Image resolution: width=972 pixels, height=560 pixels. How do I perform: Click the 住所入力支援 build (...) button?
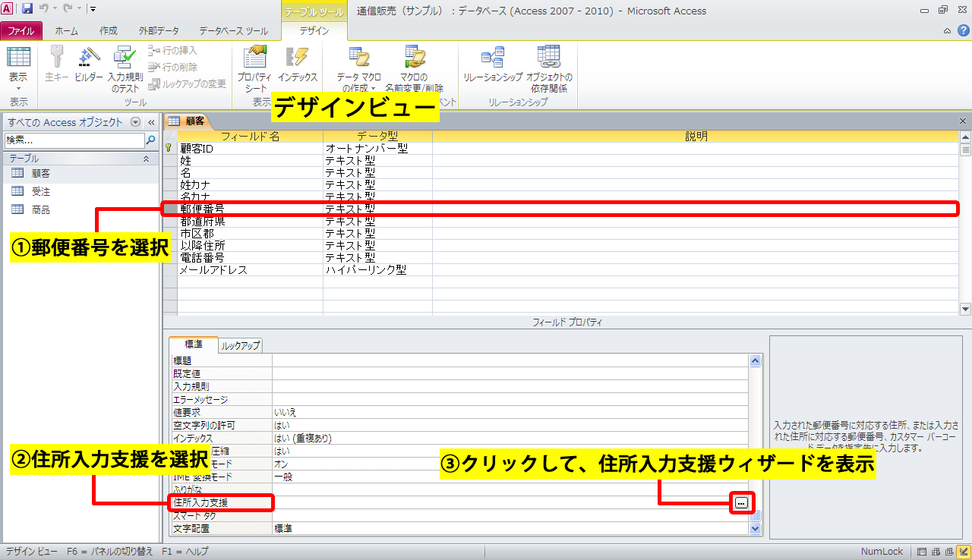(x=742, y=503)
